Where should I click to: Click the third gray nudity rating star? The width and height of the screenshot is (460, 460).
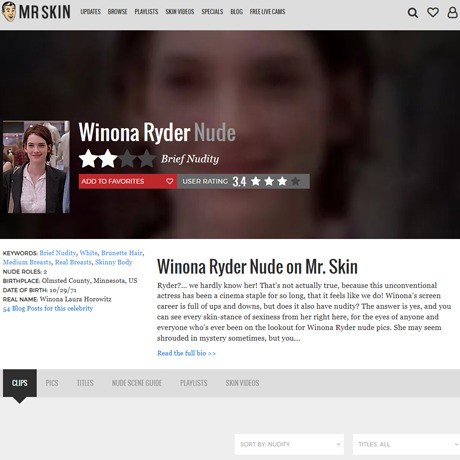127,159
